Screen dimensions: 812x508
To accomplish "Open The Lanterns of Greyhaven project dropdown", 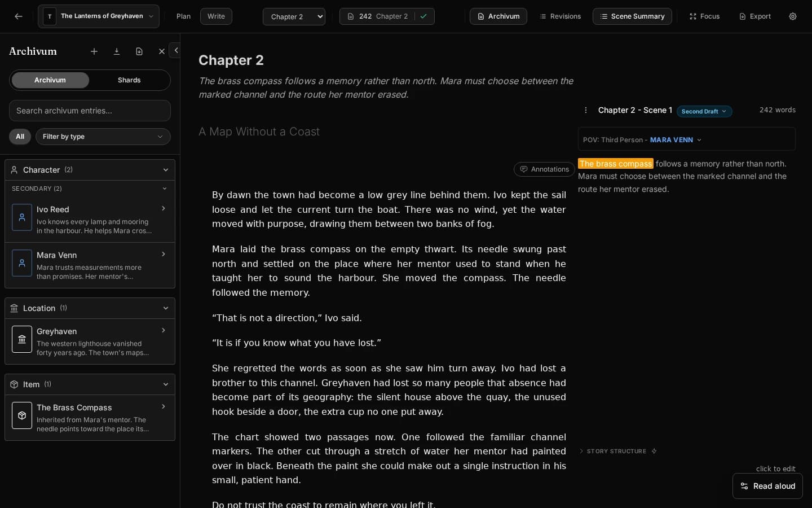I will point(99,16).
